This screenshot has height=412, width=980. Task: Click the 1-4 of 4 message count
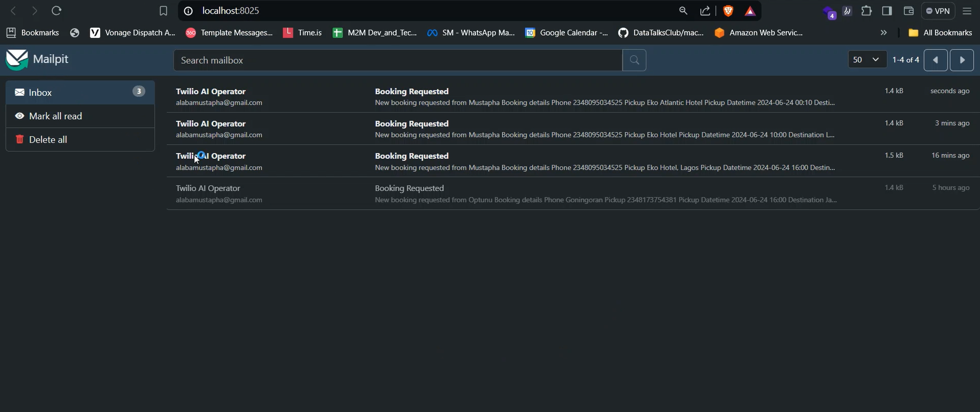[x=906, y=60]
